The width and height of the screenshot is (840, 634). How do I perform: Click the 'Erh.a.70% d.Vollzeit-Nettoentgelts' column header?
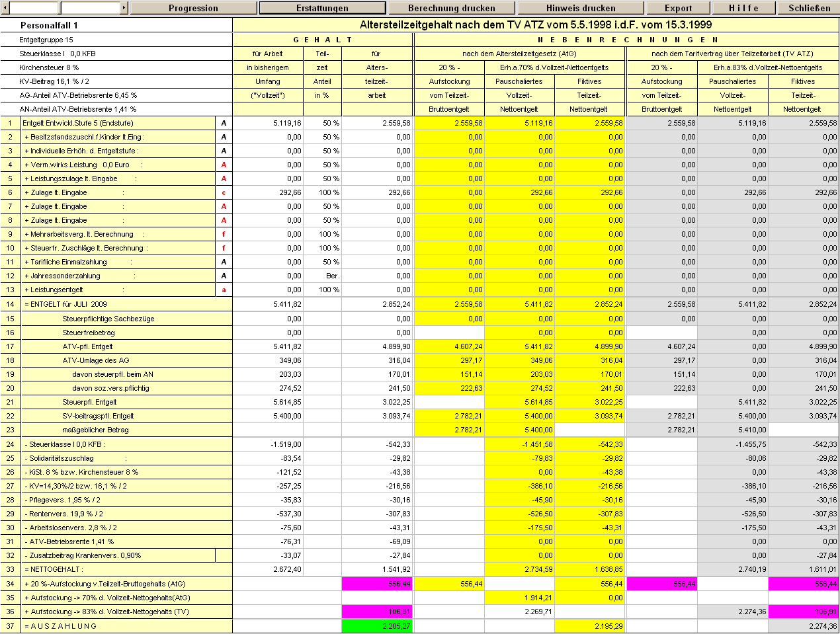click(554, 67)
